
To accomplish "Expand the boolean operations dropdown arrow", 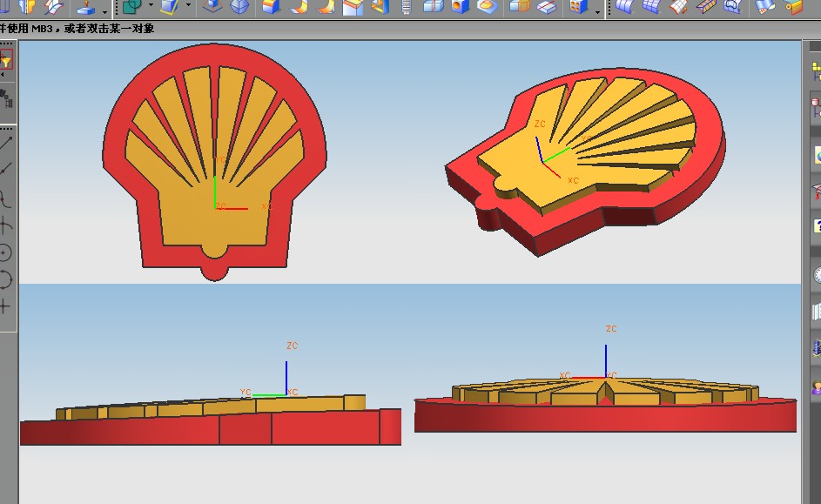I will click(x=151, y=5).
